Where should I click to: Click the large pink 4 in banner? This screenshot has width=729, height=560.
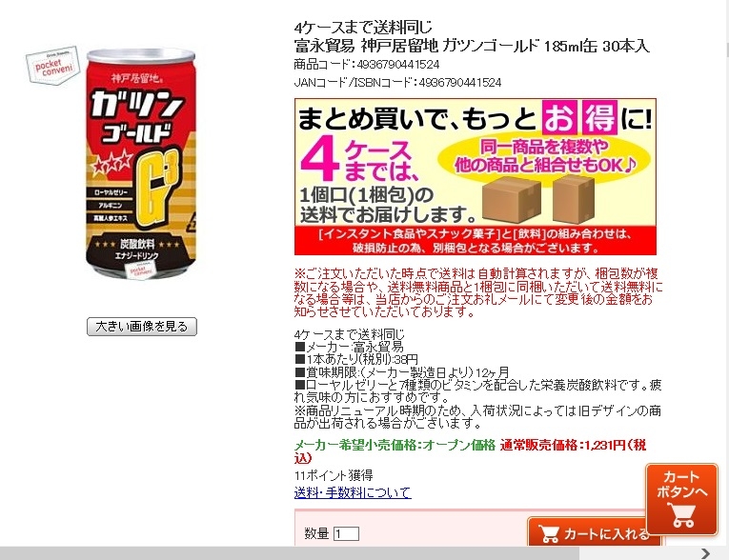coord(318,158)
